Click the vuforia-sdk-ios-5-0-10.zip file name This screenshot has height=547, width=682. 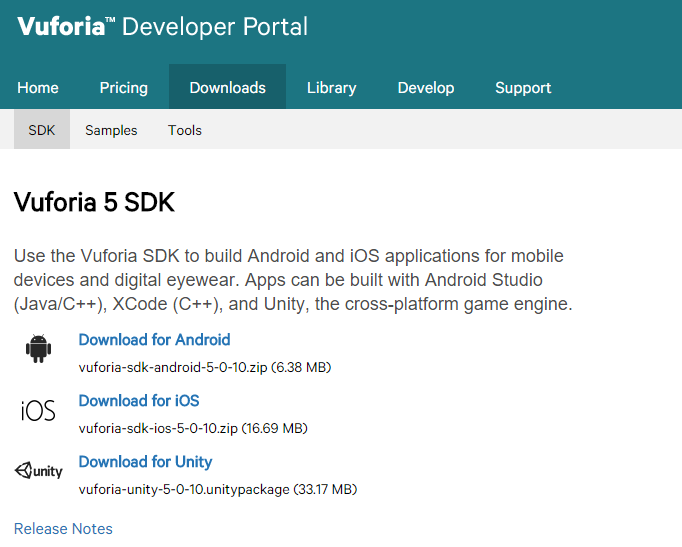(x=158, y=428)
